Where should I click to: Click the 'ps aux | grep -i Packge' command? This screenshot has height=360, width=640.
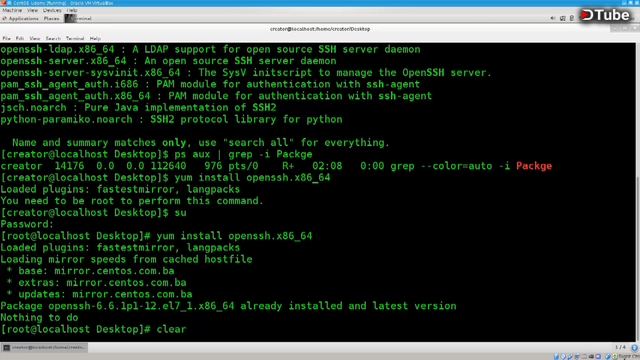click(243, 154)
